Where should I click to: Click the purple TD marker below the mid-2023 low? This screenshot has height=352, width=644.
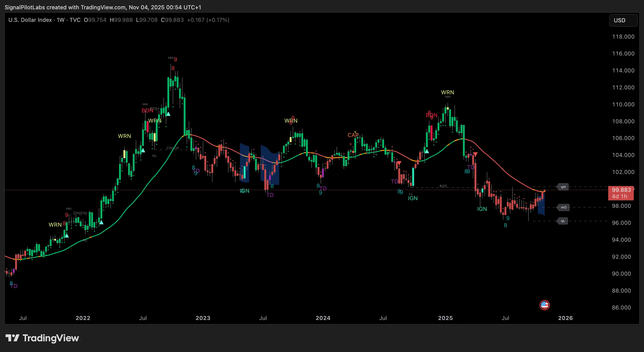coord(270,195)
